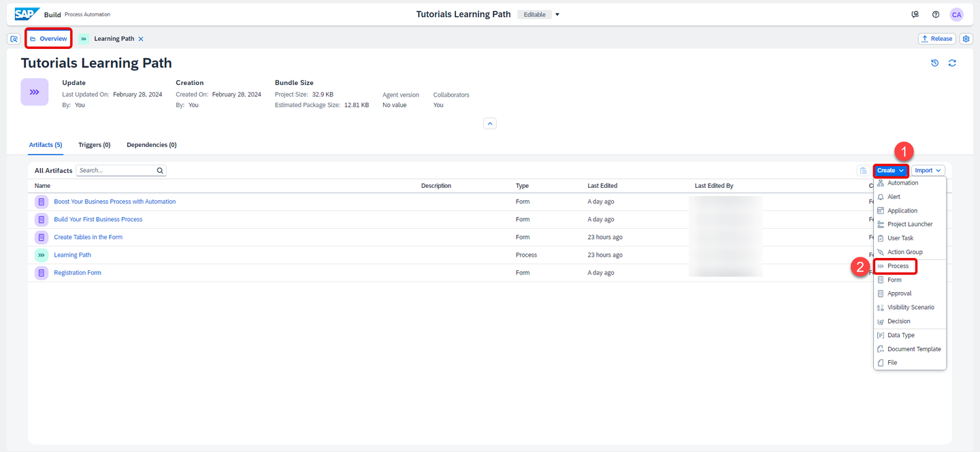Collapse the project header section

pos(490,123)
